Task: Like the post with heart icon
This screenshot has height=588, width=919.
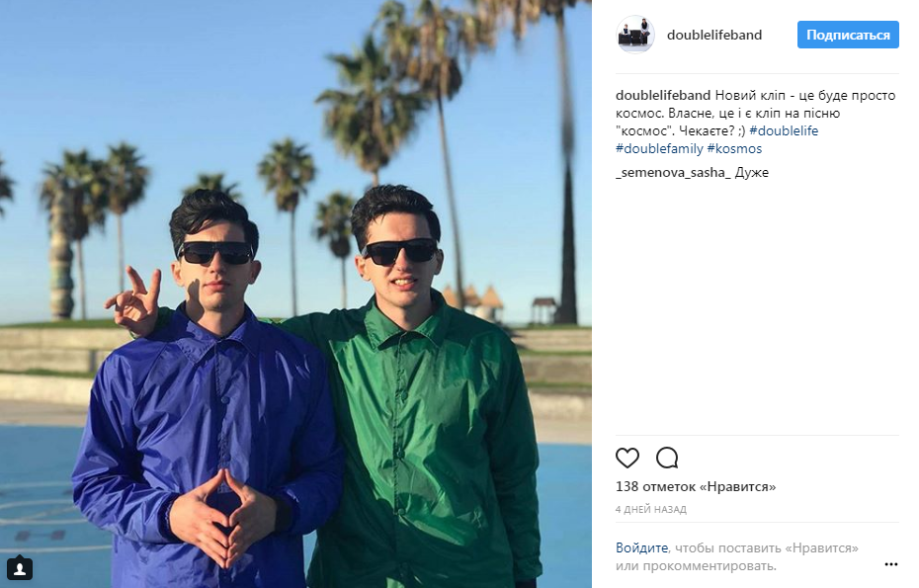Action: click(627, 458)
